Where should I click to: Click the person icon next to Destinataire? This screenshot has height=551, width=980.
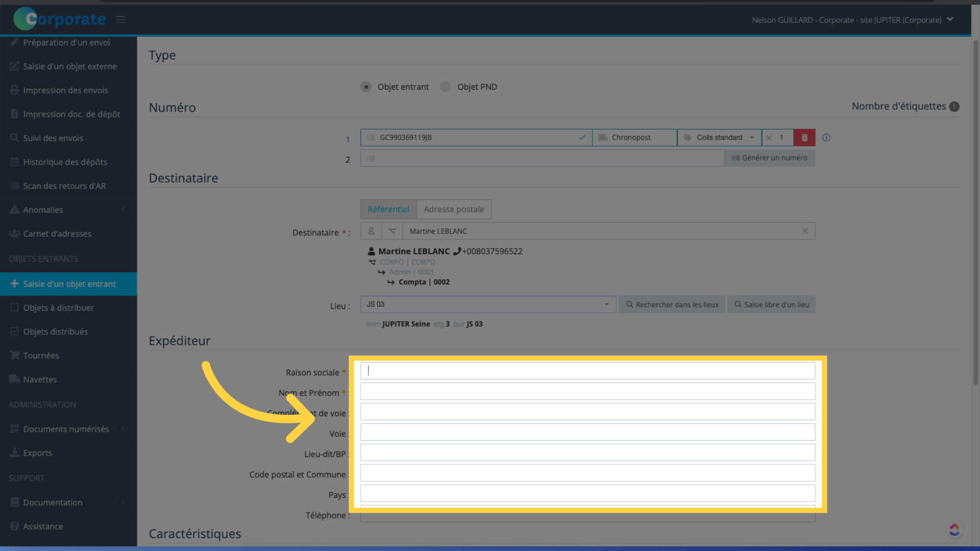tap(370, 231)
